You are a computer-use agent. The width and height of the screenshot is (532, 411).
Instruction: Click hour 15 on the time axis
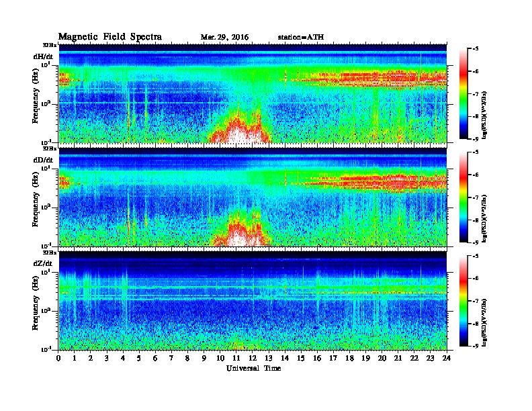(x=301, y=359)
